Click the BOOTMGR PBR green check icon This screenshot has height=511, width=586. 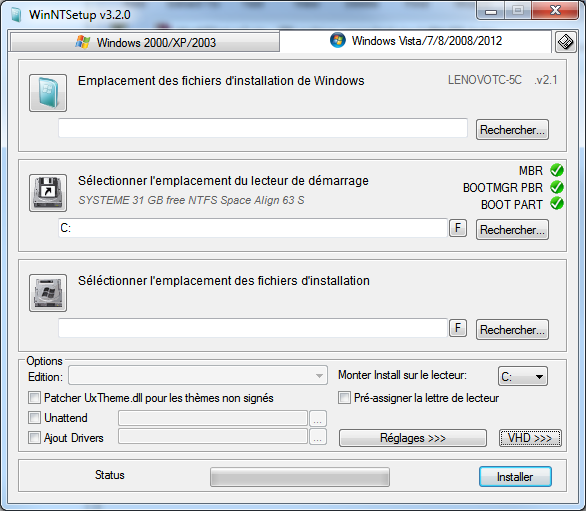[x=557, y=187]
